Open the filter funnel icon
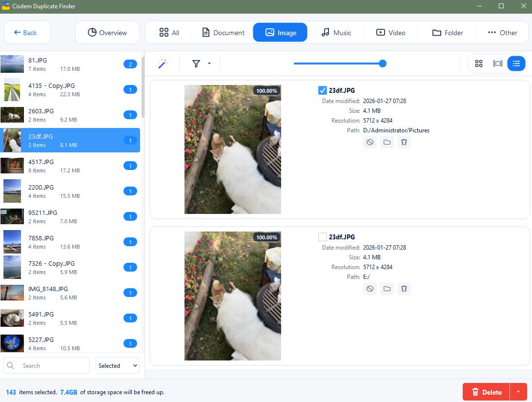532x402 pixels. [x=196, y=63]
